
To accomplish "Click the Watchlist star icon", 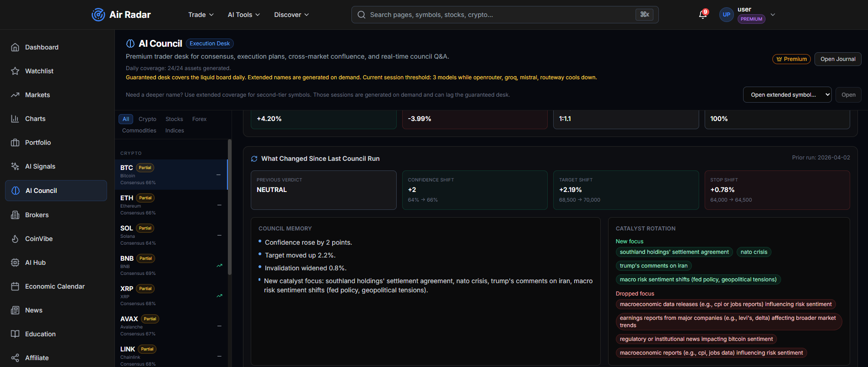I will click(x=15, y=71).
